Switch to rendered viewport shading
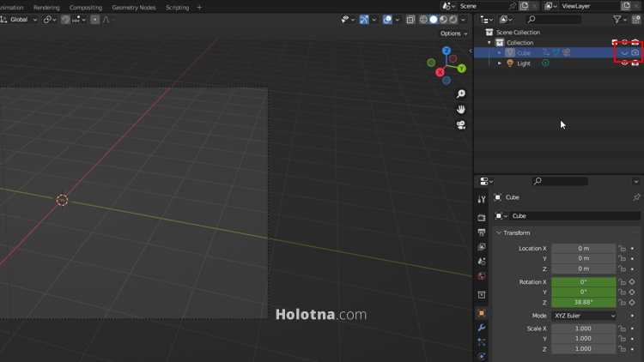Viewport: 644px width, 362px height. pos(453,19)
